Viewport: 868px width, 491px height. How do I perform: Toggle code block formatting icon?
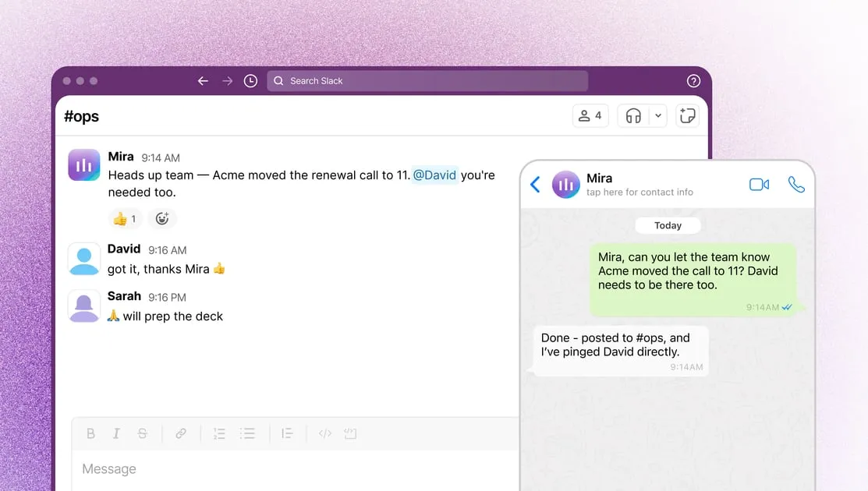coord(350,433)
